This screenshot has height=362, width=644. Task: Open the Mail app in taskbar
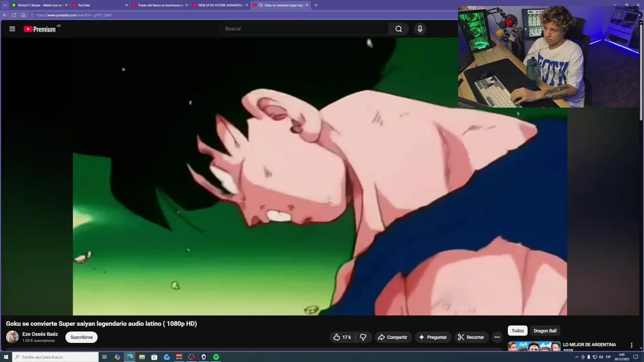pyautogui.click(x=167, y=357)
